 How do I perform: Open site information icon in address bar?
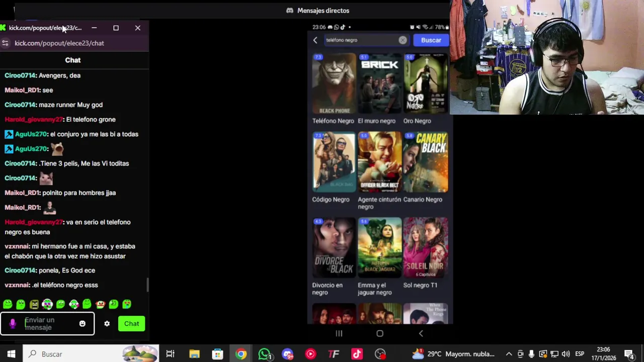click(x=5, y=43)
